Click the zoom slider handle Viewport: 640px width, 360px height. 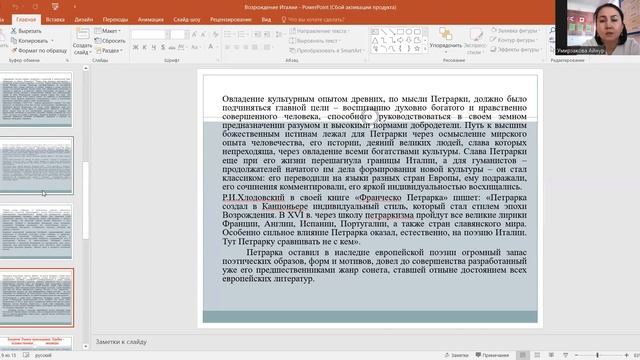[x=597, y=355]
